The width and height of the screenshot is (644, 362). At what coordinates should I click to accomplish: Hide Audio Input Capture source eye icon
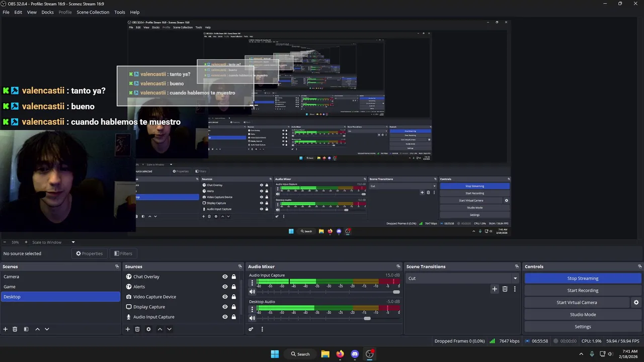(x=225, y=317)
